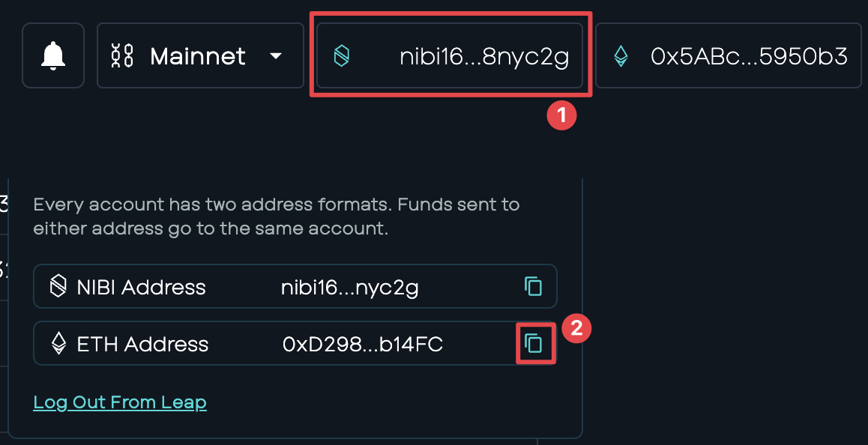Click the Ethereum diamond icon in the top bar
The image size is (868, 445).
point(621,56)
